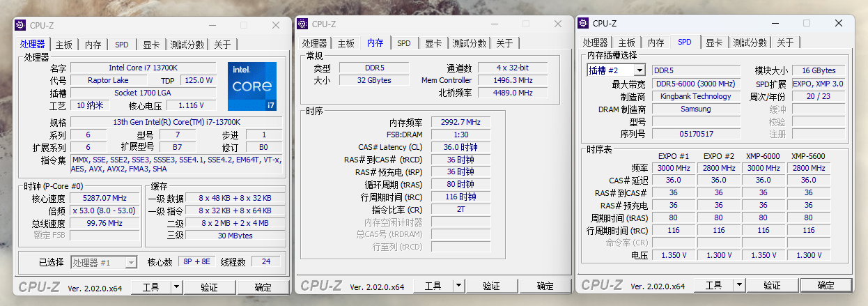Viewport: 868px width, 306px height.
Task: Click 工具 button in right CPU-Z window
Action: pos(714,285)
